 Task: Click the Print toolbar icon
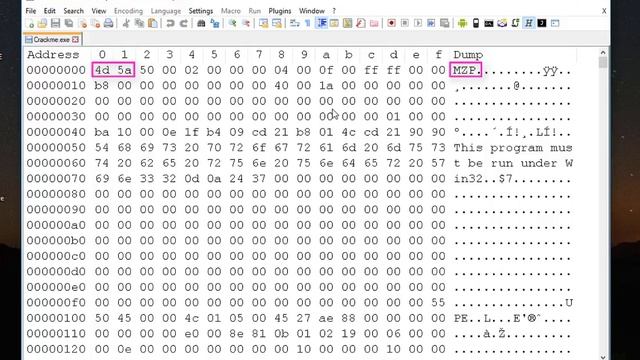[109, 24]
